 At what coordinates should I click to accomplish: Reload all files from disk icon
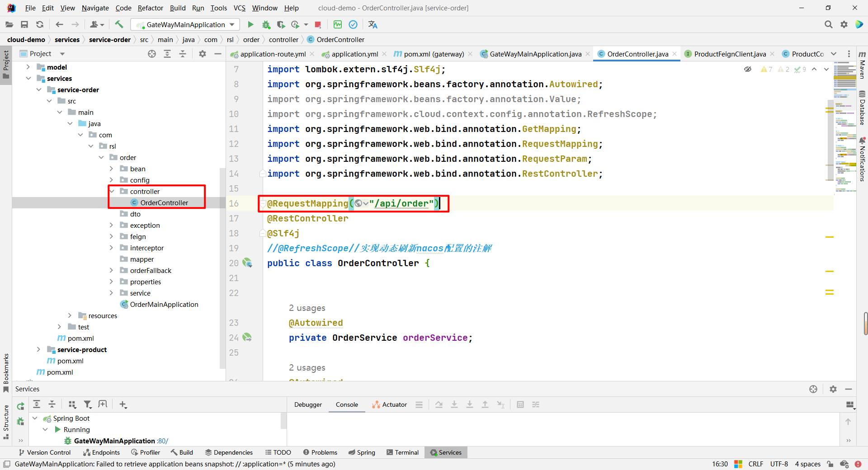(40, 24)
